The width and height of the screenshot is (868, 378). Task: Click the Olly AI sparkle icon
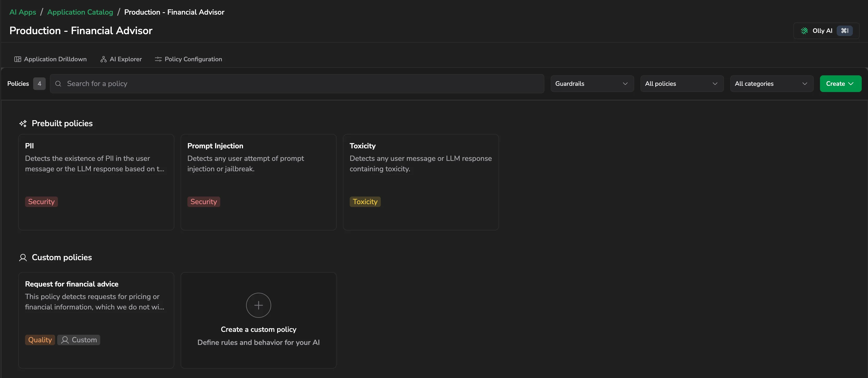[x=804, y=31]
